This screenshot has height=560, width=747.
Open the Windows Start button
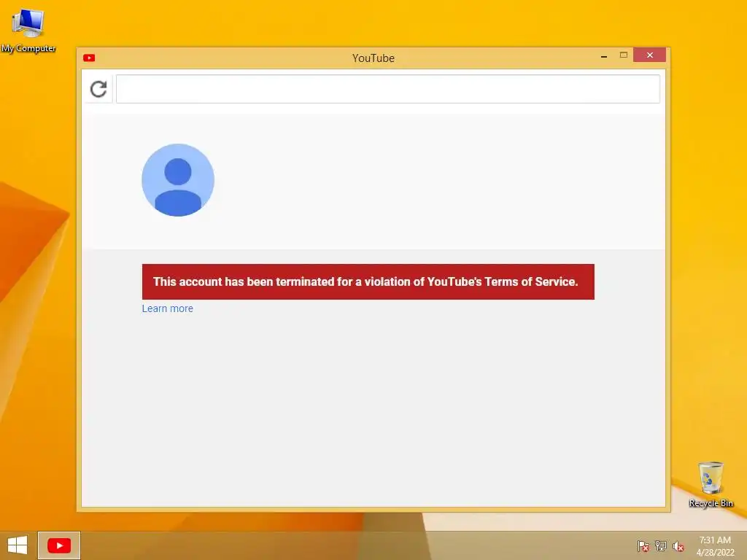[x=18, y=545]
